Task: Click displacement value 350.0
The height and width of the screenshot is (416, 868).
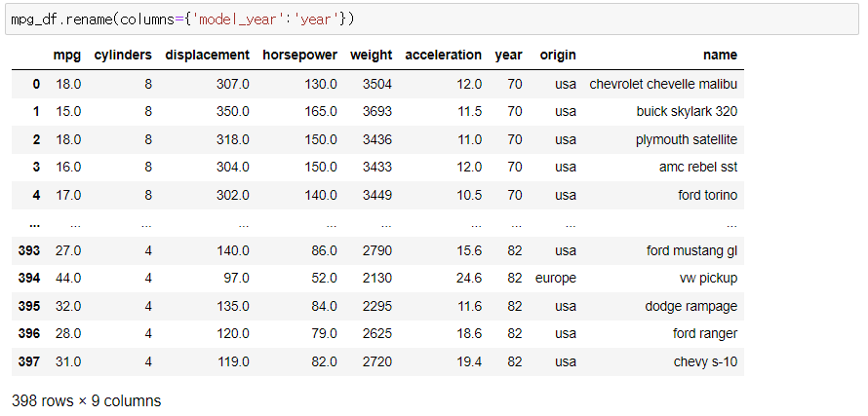Action: tap(233, 112)
